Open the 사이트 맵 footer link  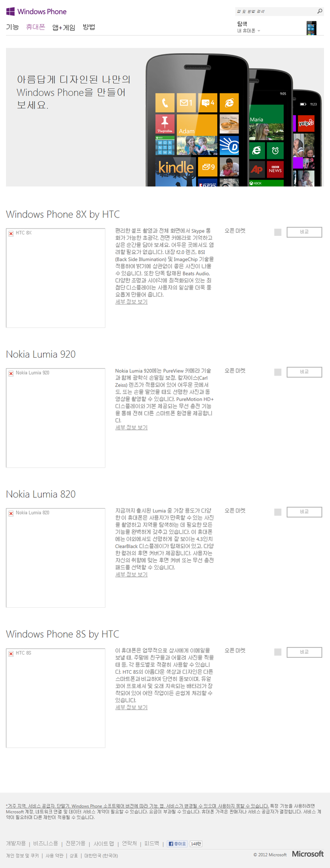click(103, 843)
